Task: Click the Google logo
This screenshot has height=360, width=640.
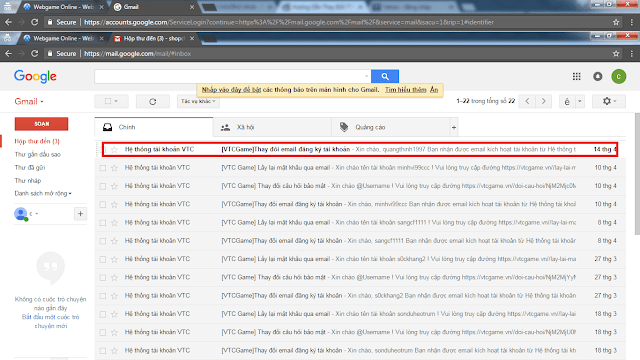Action: point(35,76)
